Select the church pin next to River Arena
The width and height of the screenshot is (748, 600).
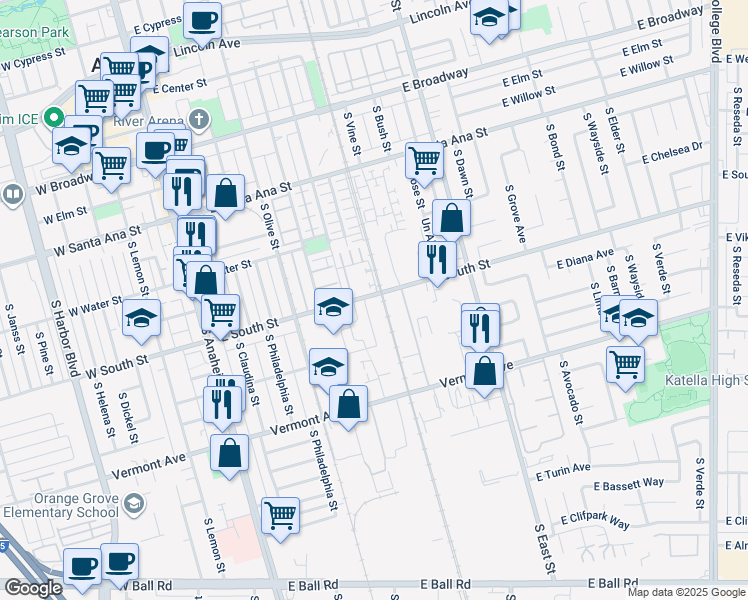point(199,120)
